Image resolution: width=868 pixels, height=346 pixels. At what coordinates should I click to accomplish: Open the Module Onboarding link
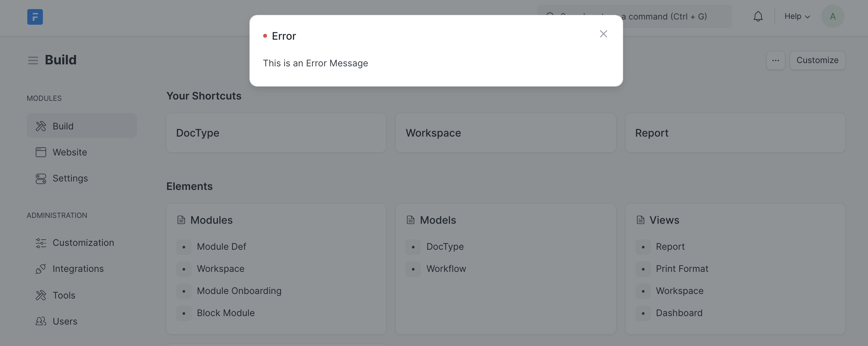pyautogui.click(x=239, y=291)
